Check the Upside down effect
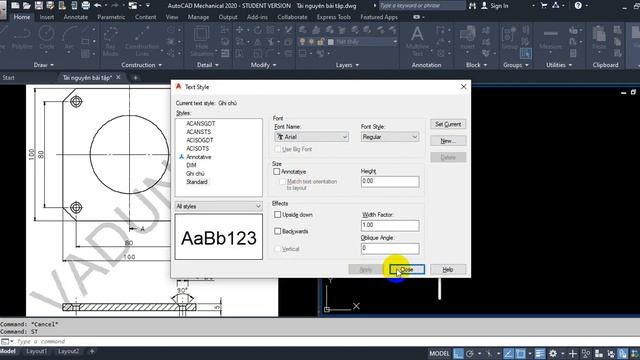 278,214
